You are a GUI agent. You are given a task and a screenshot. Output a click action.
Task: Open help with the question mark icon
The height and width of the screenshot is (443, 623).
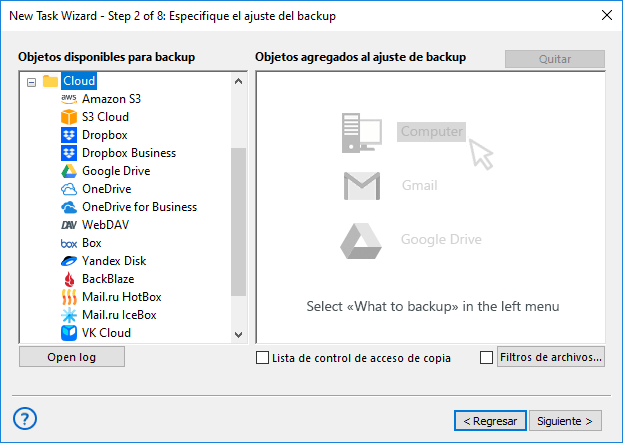pos(26,418)
